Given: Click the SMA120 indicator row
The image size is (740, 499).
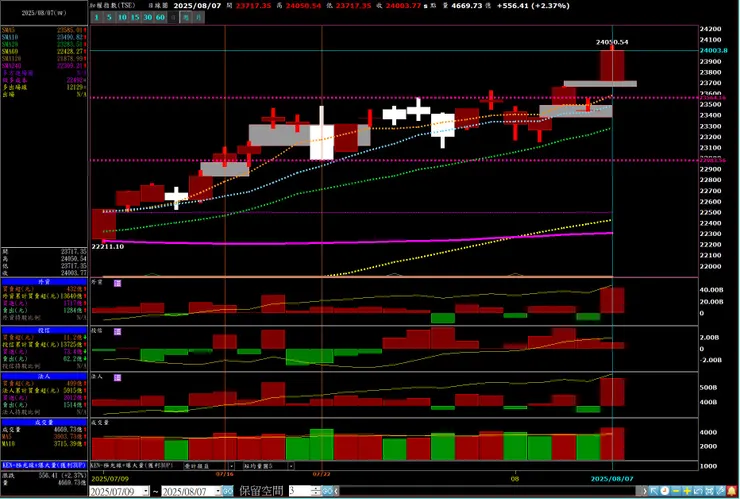Looking at the screenshot, I should pyautogui.click(x=44, y=58).
